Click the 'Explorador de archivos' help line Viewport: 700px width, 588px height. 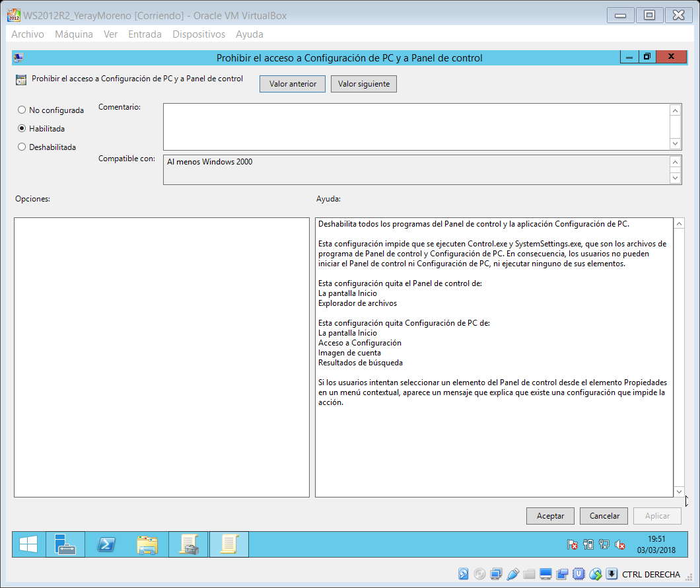357,303
